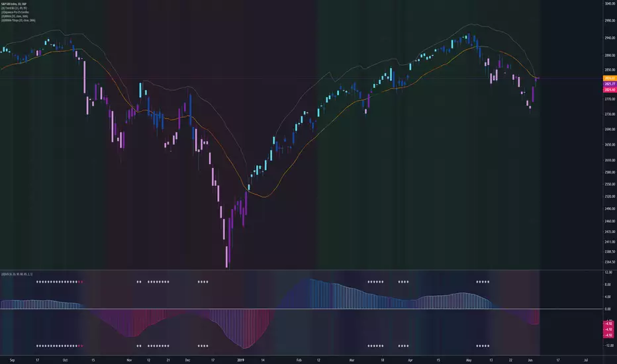
Task: Click the 2940.00 price axis value
Action: click(610, 38)
